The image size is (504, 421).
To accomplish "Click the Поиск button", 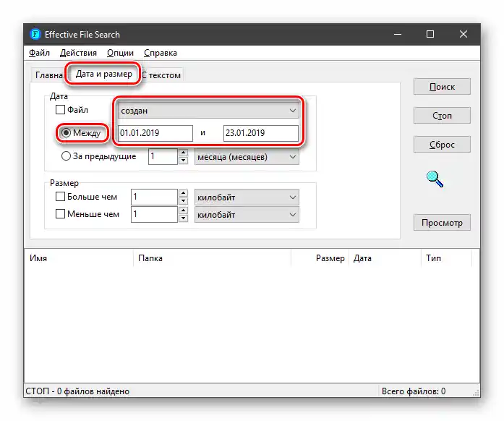I will (442, 87).
